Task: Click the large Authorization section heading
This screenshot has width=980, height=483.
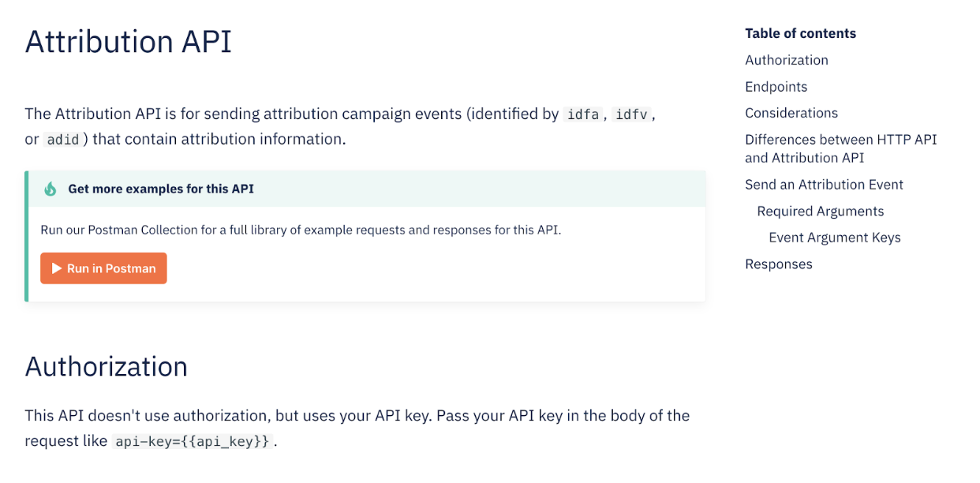Action: click(107, 366)
